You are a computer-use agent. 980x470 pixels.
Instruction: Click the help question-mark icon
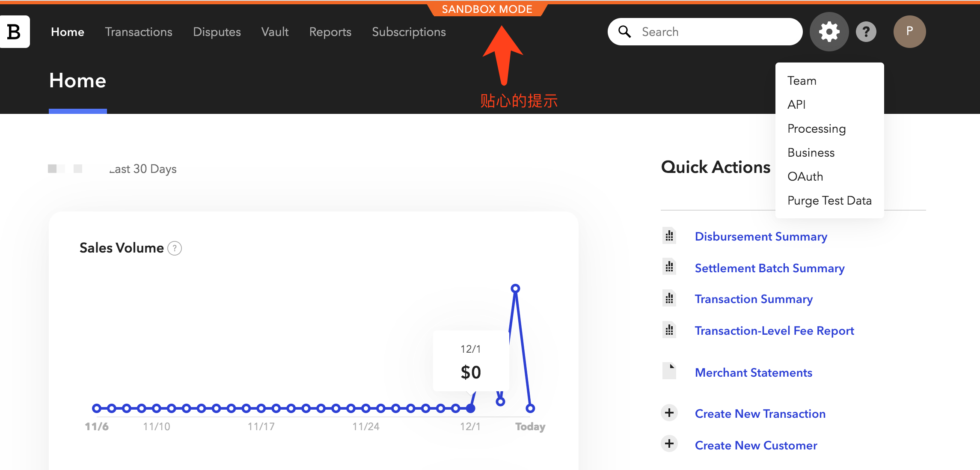(866, 31)
